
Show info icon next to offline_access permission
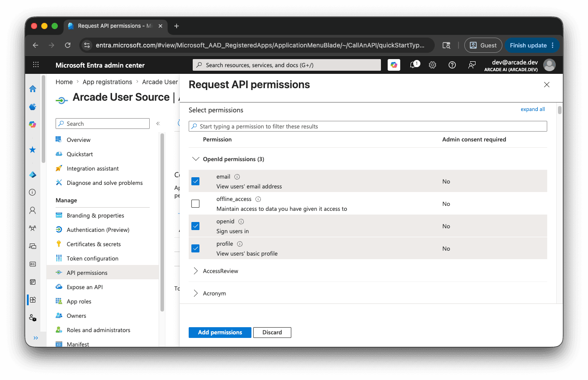pyautogui.click(x=258, y=199)
